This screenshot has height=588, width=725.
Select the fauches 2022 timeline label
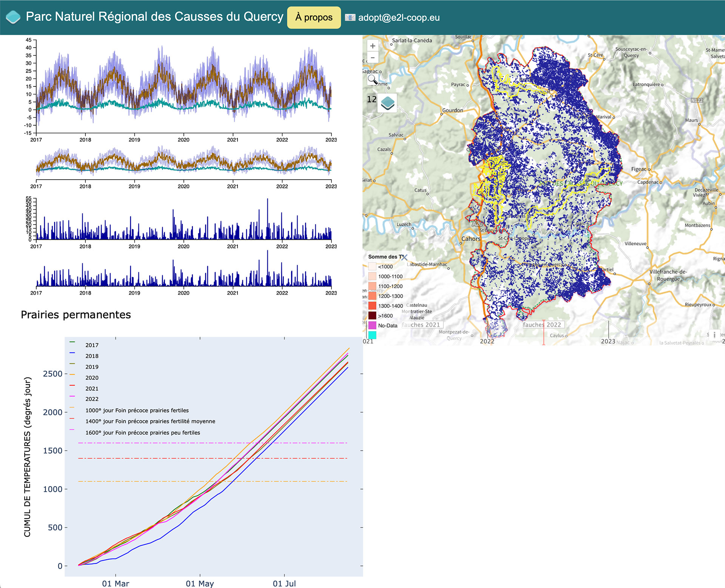coord(542,325)
